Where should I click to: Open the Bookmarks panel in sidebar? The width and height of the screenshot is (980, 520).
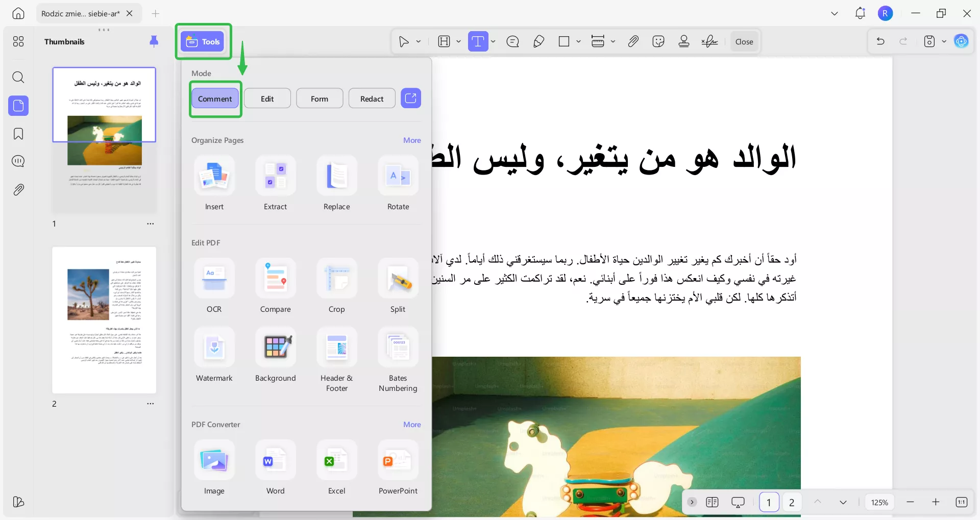pyautogui.click(x=18, y=134)
